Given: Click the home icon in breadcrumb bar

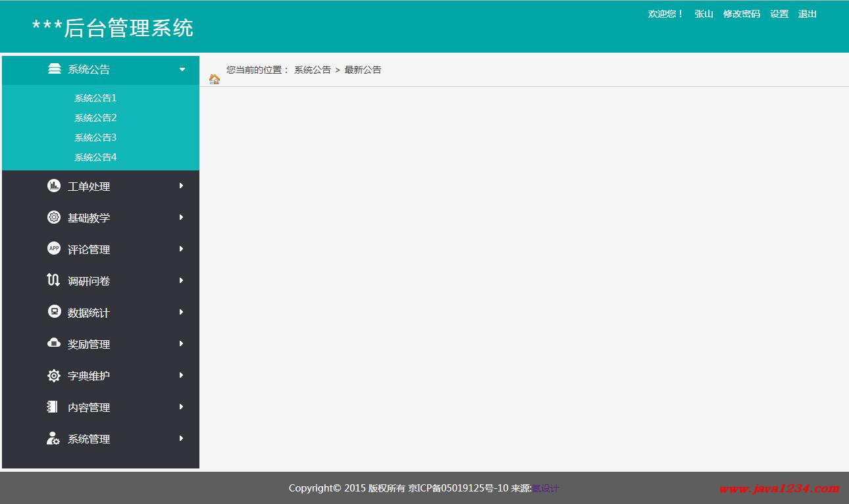Looking at the screenshot, I should click(x=215, y=79).
